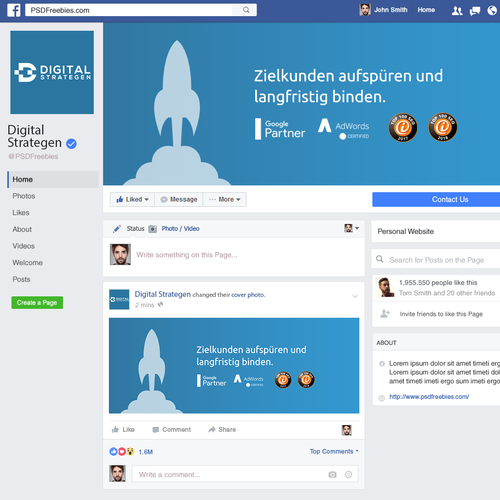This screenshot has width=500, height=500.
Task: Click camera icon in comment box
Action: (332, 474)
